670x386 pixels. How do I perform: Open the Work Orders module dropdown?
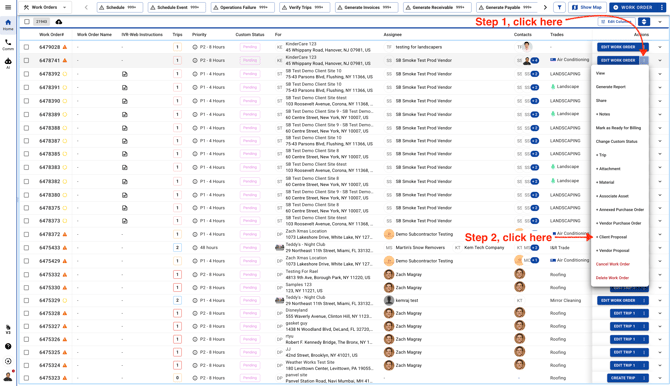[46, 7]
